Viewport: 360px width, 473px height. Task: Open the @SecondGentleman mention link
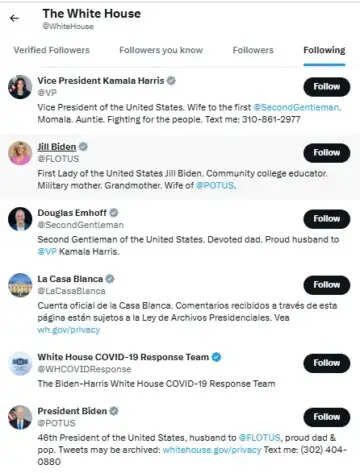[297, 107]
